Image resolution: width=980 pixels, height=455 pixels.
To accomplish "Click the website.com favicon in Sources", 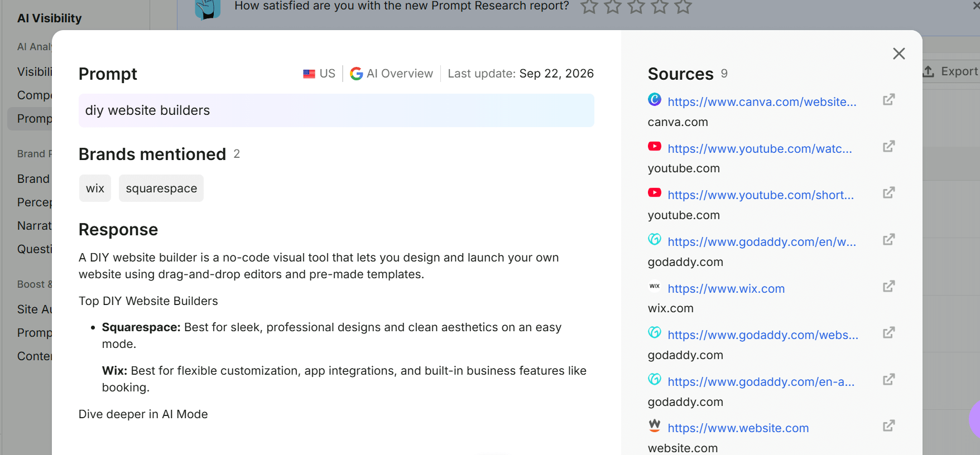I will pos(655,426).
